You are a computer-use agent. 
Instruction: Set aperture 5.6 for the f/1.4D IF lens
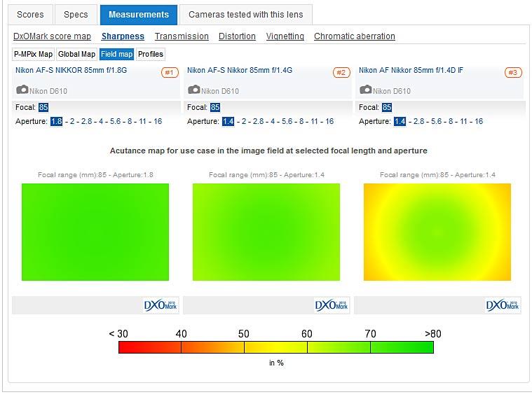click(x=436, y=121)
